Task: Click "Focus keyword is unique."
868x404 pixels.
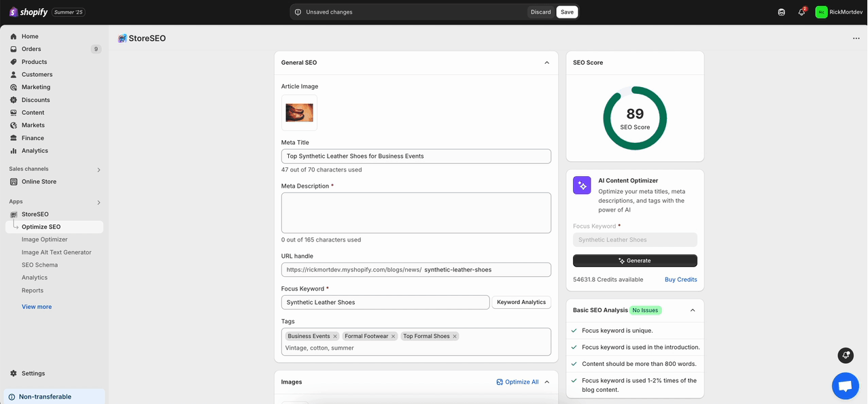Action: [x=617, y=331]
